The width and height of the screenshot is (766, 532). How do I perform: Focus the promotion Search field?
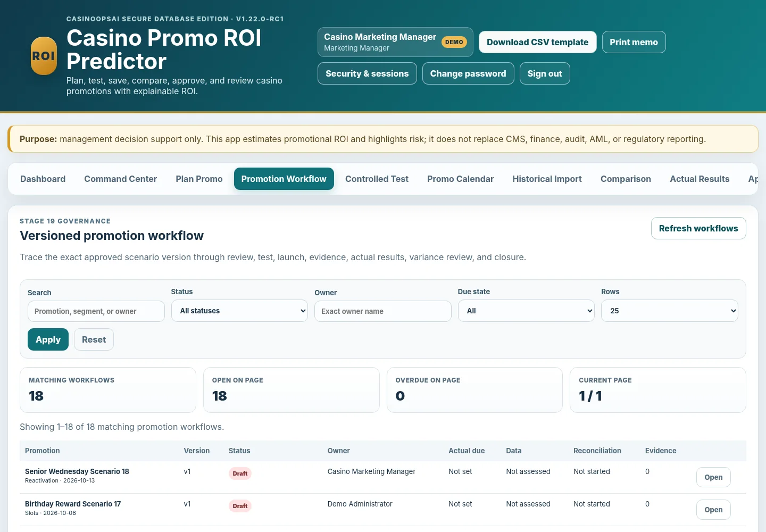(x=96, y=311)
